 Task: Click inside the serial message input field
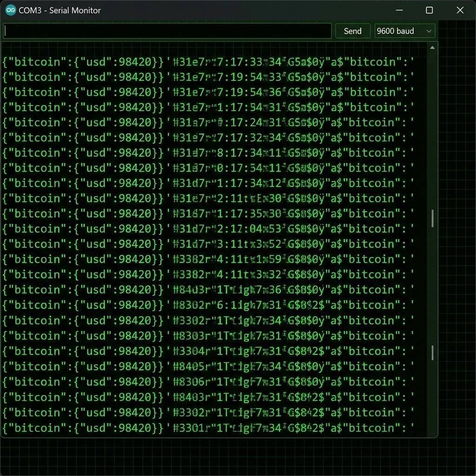click(x=167, y=31)
